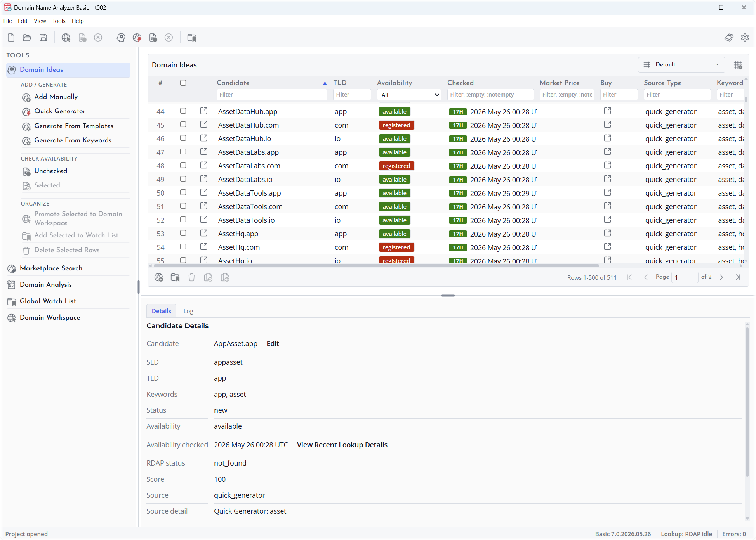
Task: Open the grid column settings icon
Action: point(738,65)
